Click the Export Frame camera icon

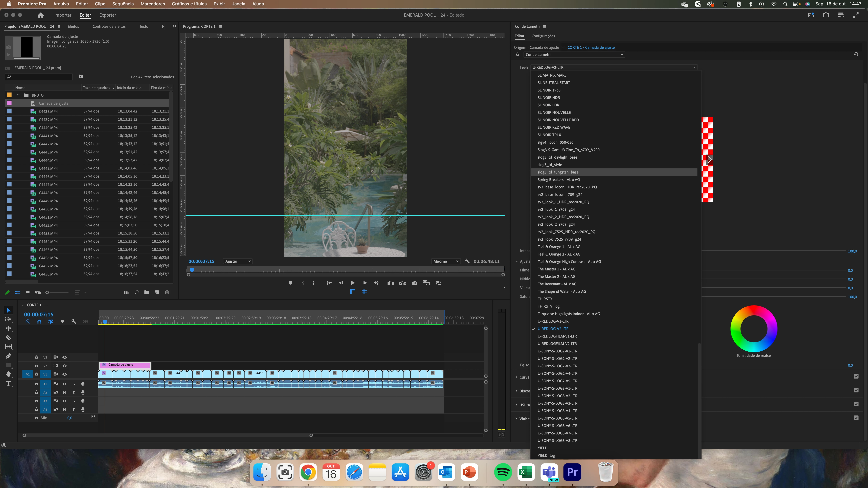(x=415, y=283)
